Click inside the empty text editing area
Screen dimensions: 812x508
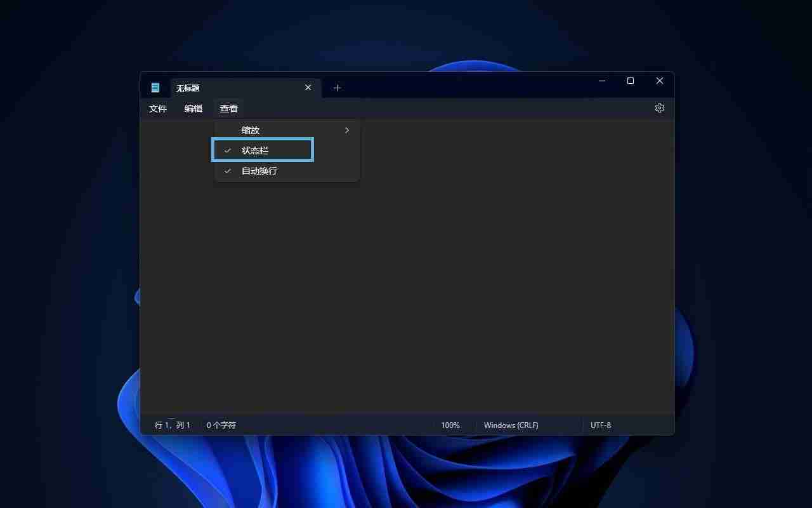coord(444,286)
